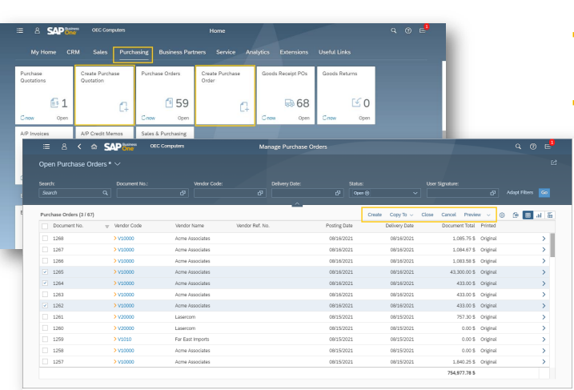Open value help icon in User Signature field
Viewport: 574px width, 390px height.
point(493,193)
